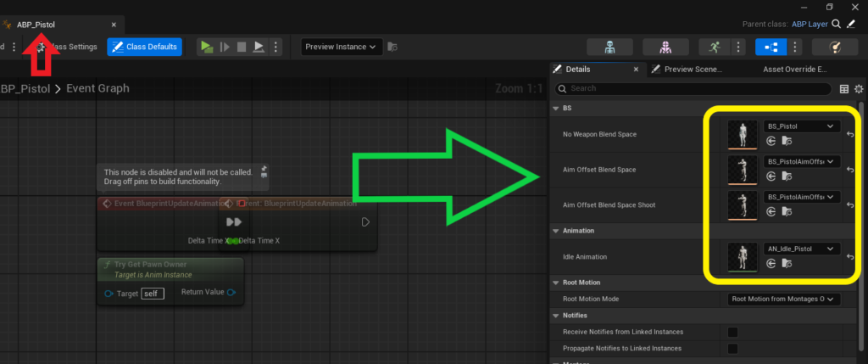Open the Physics asset mode icon

point(836,47)
